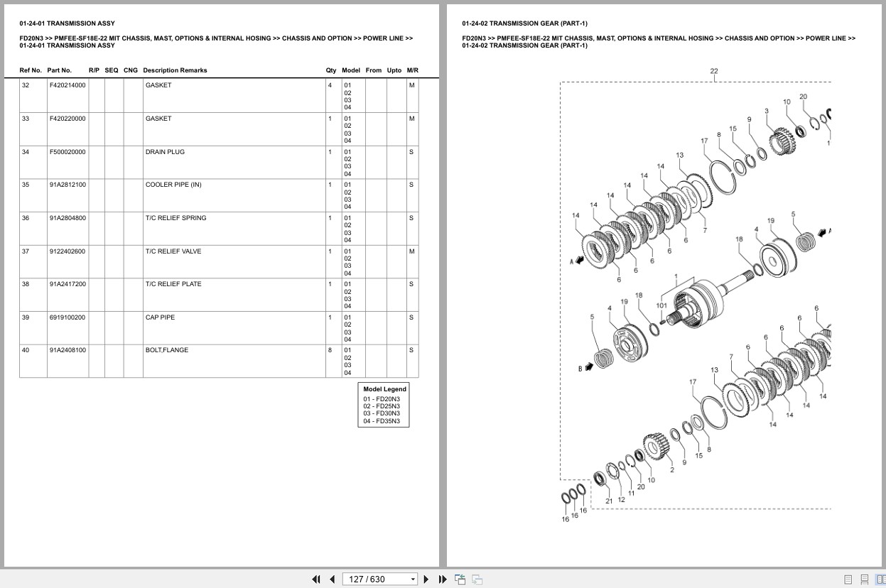The height and width of the screenshot is (588, 886).
Task: Click part number 91A2804800
Action: coord(67,218)
